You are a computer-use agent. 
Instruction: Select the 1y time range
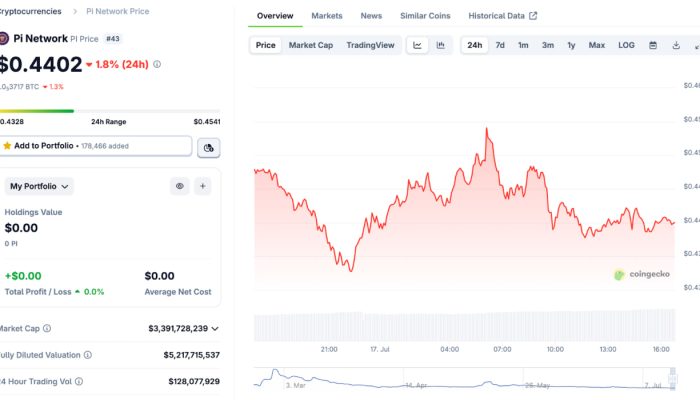click(x=571, y=45)
